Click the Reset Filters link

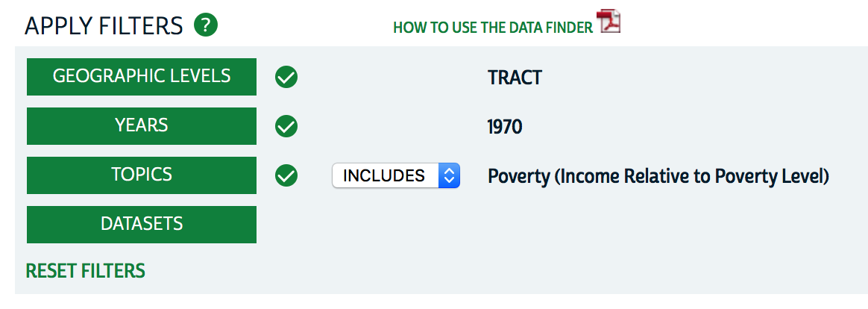tap(85, 271)
